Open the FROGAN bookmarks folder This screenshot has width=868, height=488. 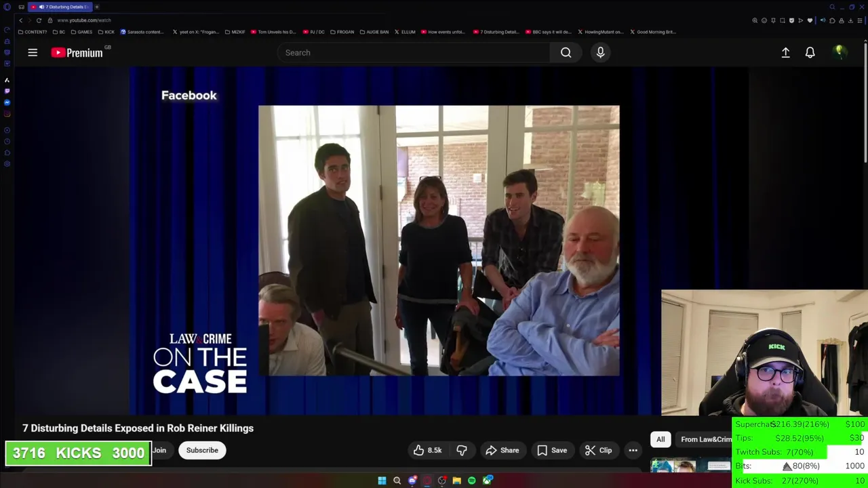pos(342,32)
